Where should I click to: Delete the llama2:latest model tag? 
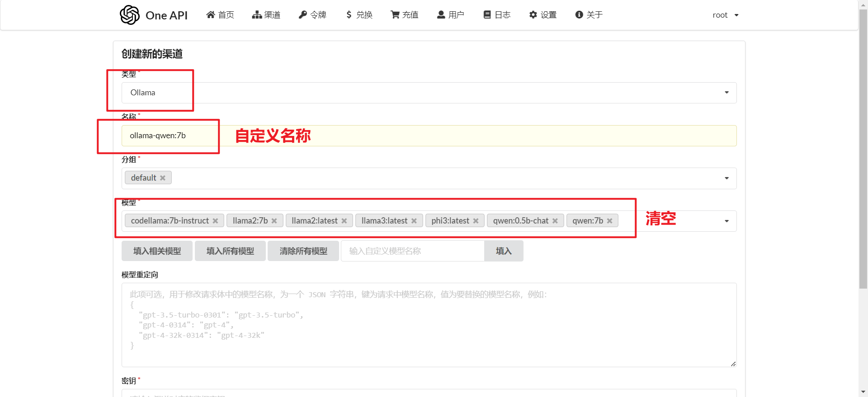pos(344,221)
